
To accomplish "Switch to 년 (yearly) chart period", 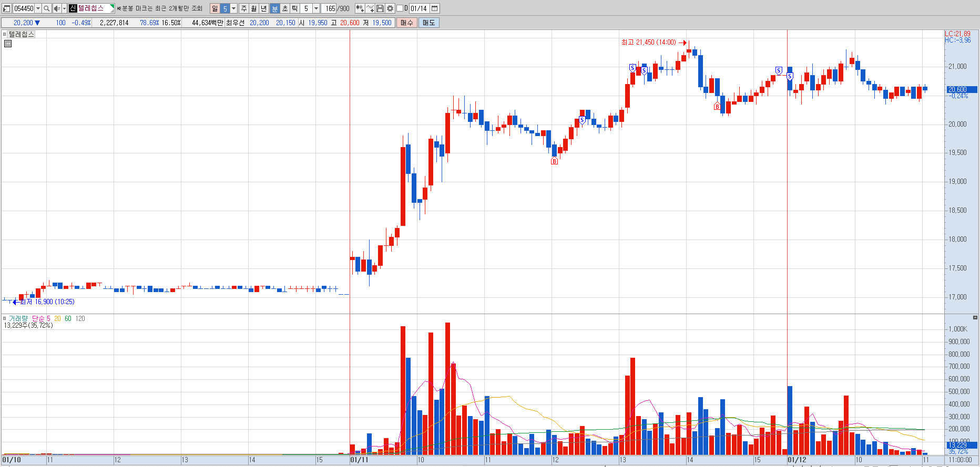I will tap(264, 8).
